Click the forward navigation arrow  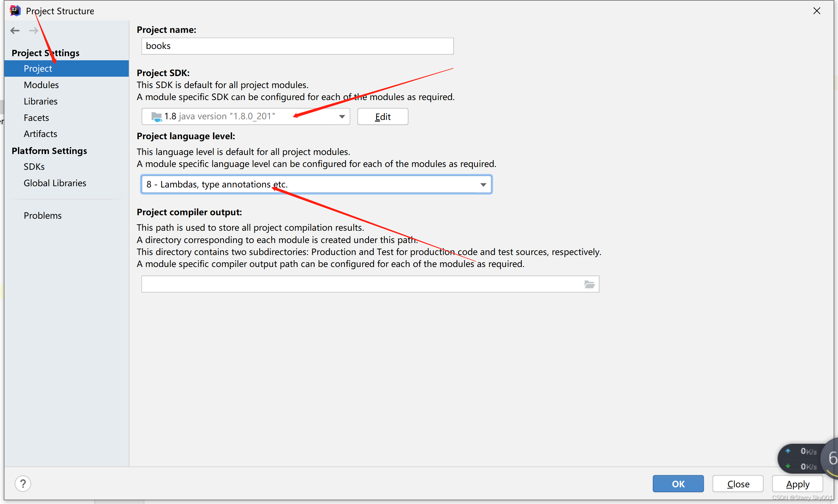click(x=34, y=31)
